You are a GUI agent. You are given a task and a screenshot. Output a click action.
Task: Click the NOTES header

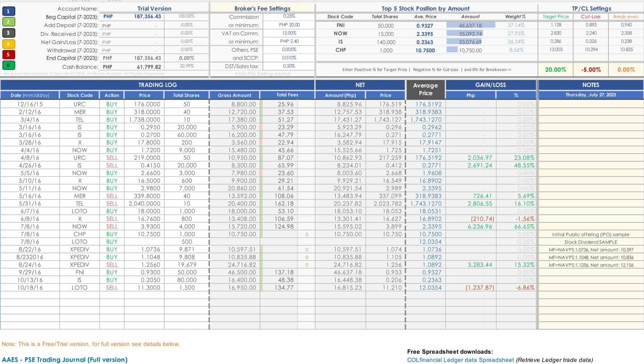tap(591, 85)
